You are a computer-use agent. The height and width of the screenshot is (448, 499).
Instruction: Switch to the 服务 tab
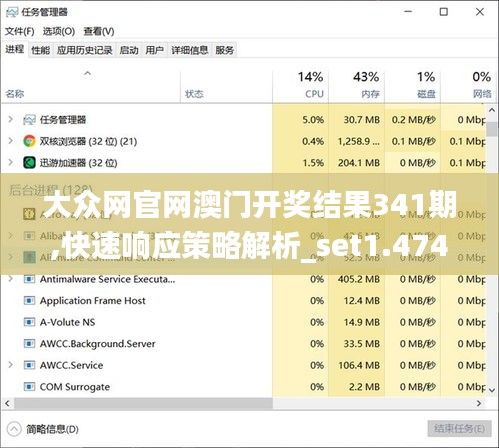224,50
